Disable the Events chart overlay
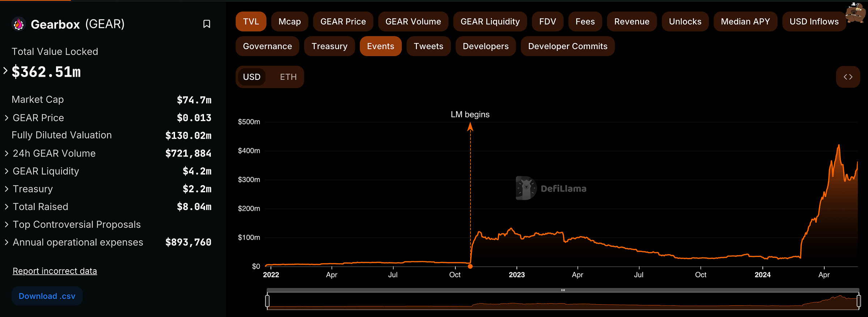The width and height of the screenshot is (868, 317). pos(380,46)
